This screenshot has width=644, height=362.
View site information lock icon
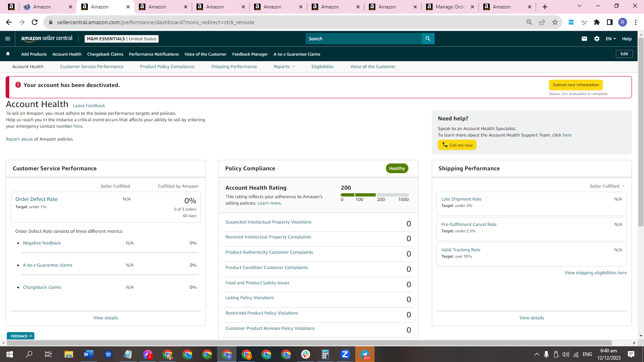51,22
